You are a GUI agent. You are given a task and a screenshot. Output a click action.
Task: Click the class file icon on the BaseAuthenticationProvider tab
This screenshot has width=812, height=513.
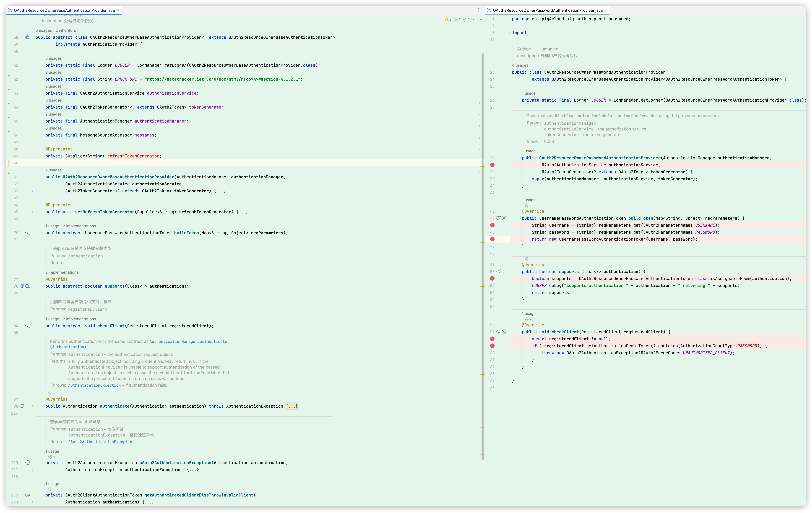(10, 10)
